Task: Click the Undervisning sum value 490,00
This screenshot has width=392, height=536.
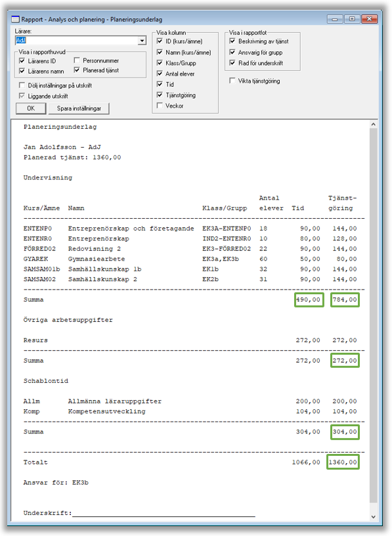Action: coord(309,300)
